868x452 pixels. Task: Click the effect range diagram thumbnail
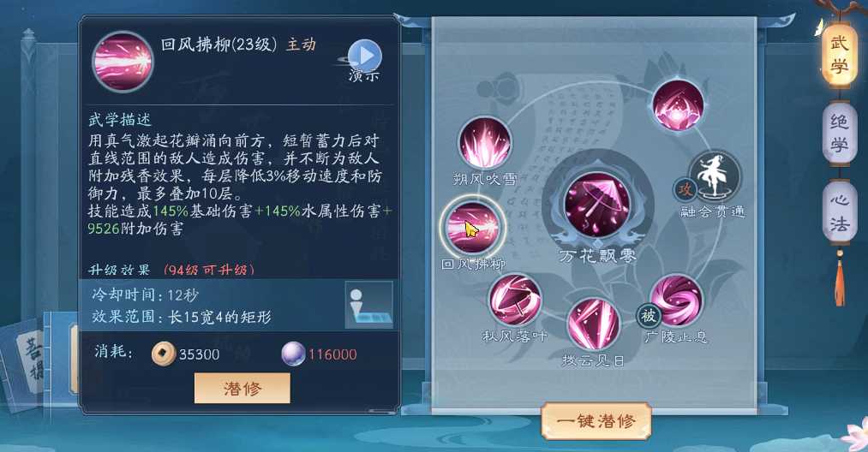(x=368, y=304)
